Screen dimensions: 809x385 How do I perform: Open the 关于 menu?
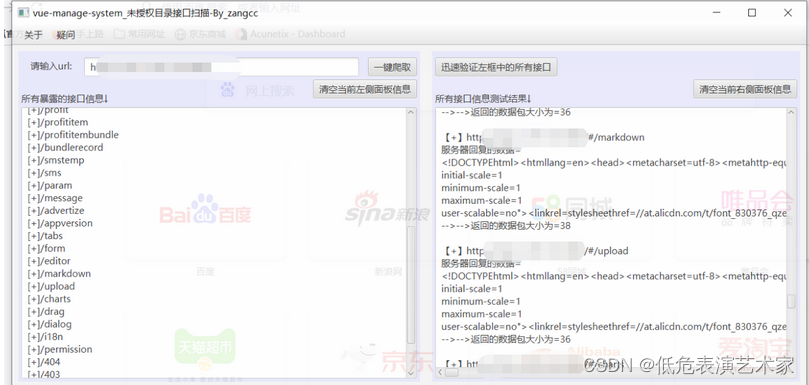point(33,35)
